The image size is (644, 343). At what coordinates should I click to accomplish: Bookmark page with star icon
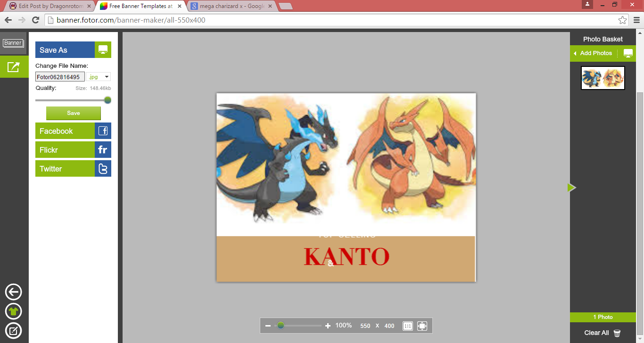pos(623,20)
